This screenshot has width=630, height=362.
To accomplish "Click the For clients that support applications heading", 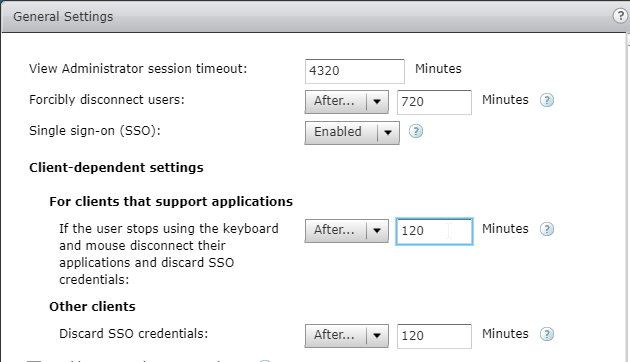I will [x=171, y=201].
